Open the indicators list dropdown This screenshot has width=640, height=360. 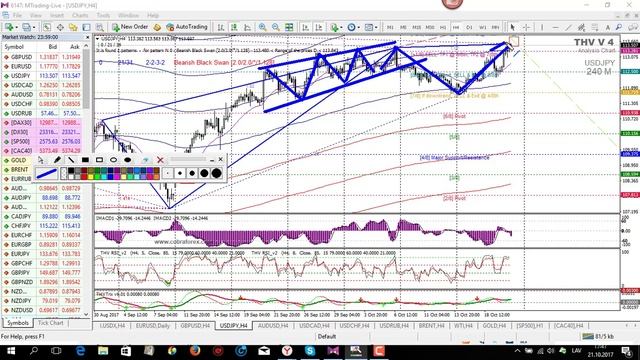point(341,27)
